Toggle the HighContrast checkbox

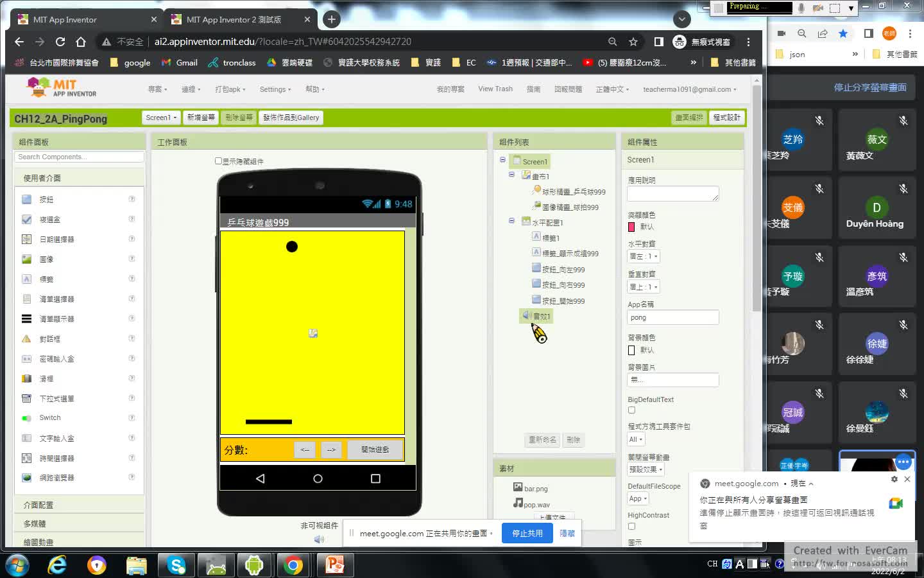(631, 526)
